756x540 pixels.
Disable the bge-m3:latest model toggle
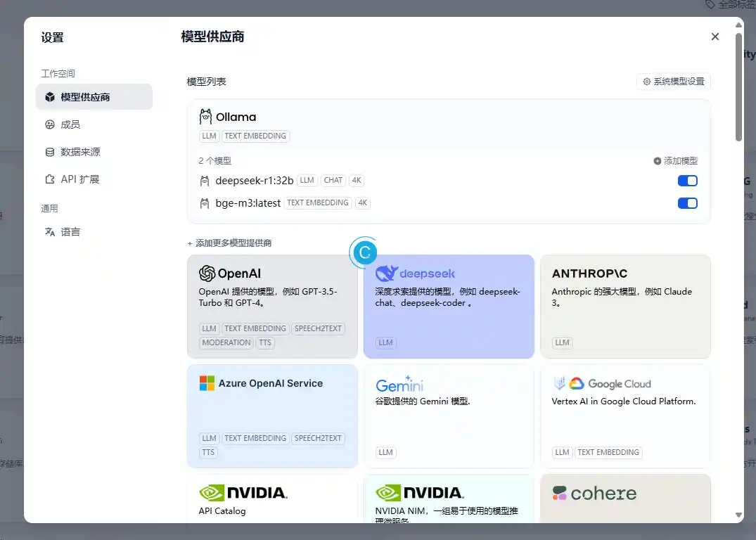[x=688, y=203]
